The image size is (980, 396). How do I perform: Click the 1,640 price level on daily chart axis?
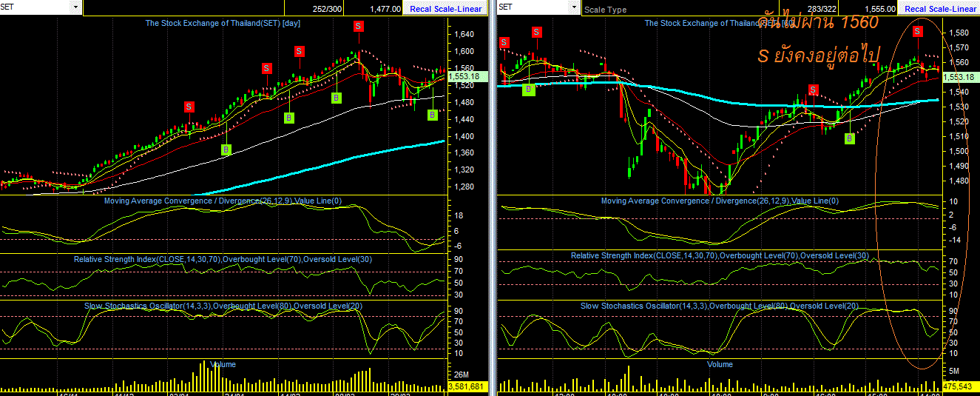464,34
